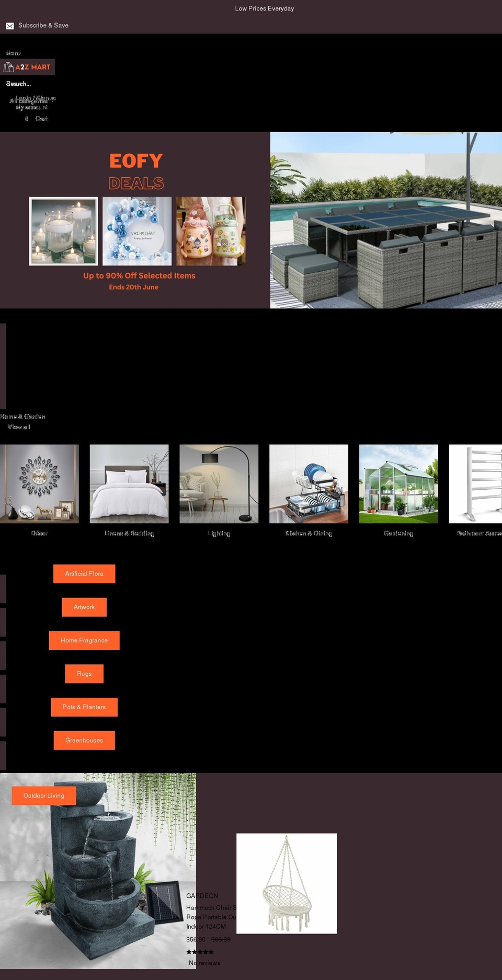This screenshot has width=502, height=980.
Task: Select the Greenhouses button
Action: tap(84, 741)
